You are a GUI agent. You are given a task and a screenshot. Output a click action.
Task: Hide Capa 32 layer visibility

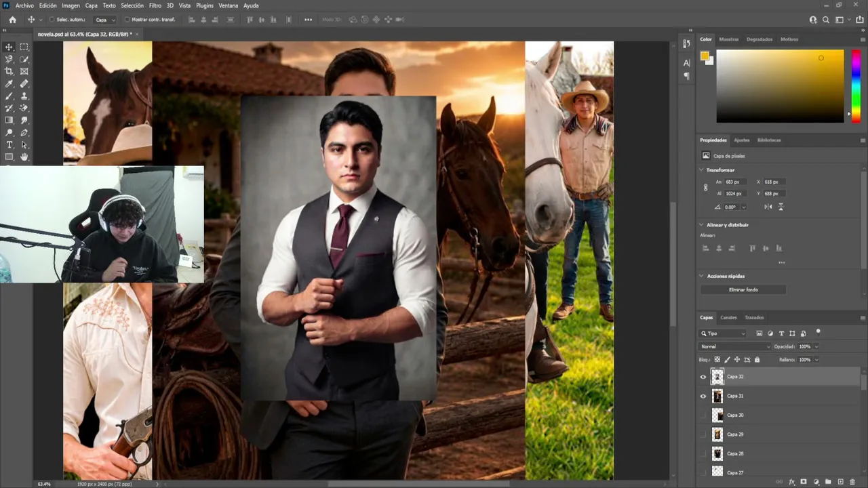pos(703,377)
